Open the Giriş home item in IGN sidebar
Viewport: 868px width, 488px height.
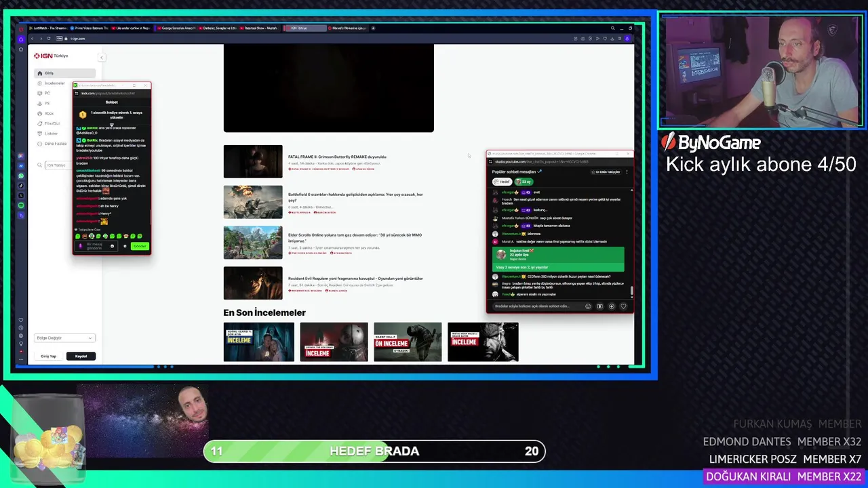[66, 73]
